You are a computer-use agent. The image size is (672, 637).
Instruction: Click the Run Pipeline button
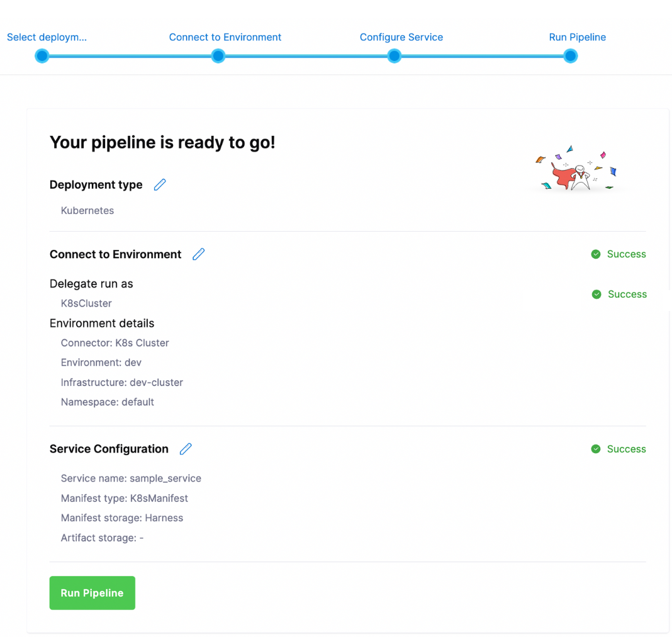(x=92, y=592)
